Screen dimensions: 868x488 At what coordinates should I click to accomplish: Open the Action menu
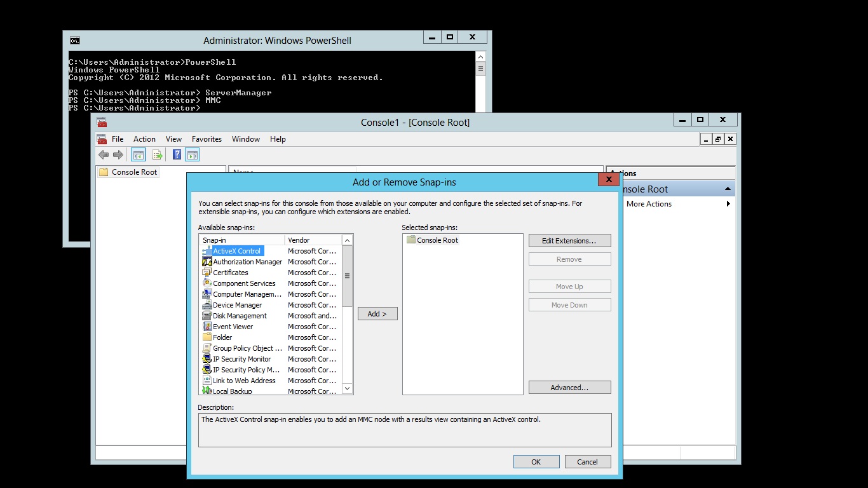144,139
